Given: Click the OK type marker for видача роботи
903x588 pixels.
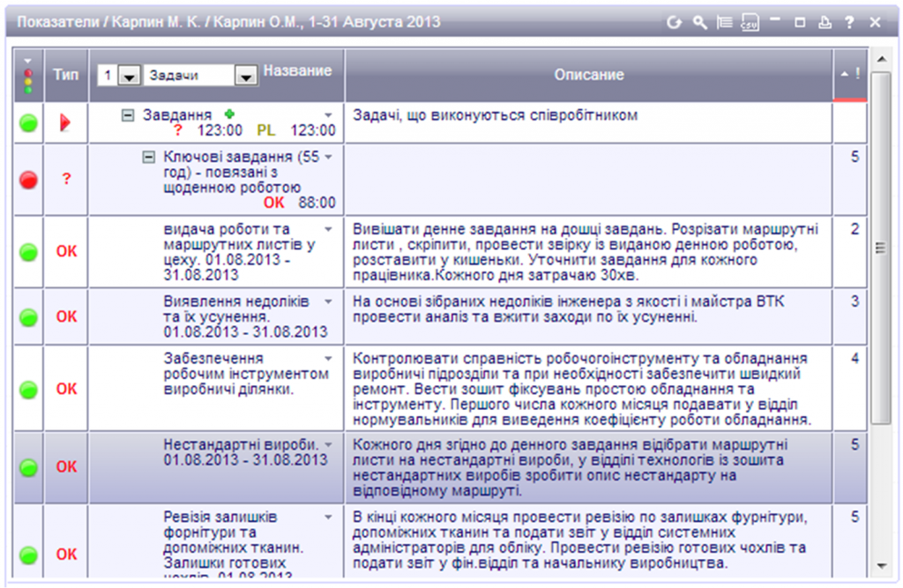Looking at the screenshot, I should point(66,251).
